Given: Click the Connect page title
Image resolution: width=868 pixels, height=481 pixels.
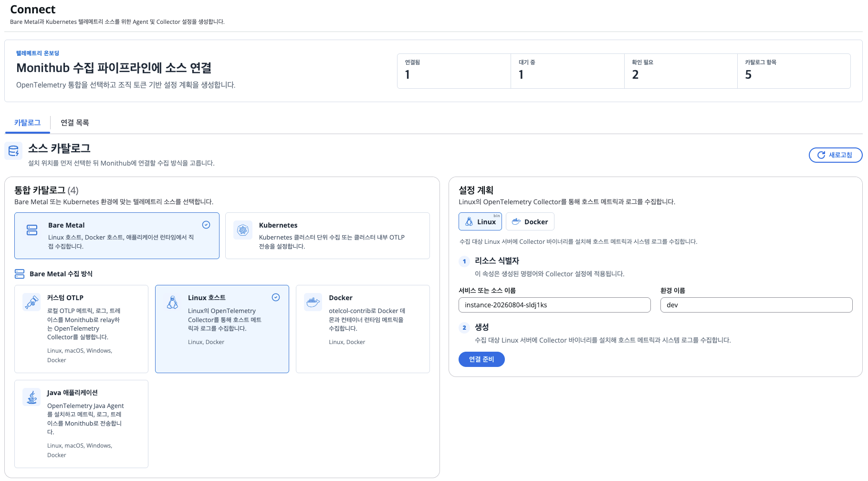Looking at the screenshot, I should tap(33, 10).
